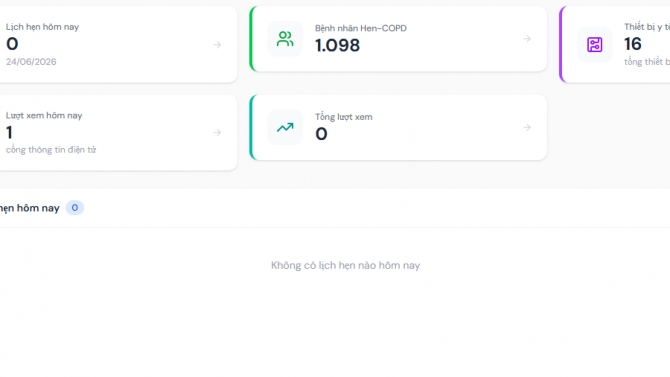The image size is (670, 377).
Task: Select the Tổng lượt xem label
Action: (x=344, y=117)
